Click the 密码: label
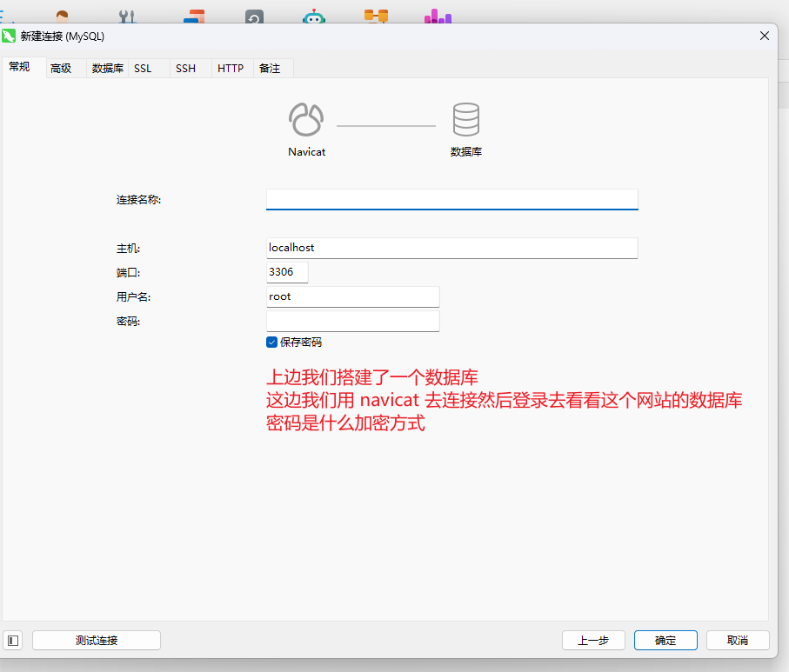Viewport: 789px width, 672px height. pos(129,321)
